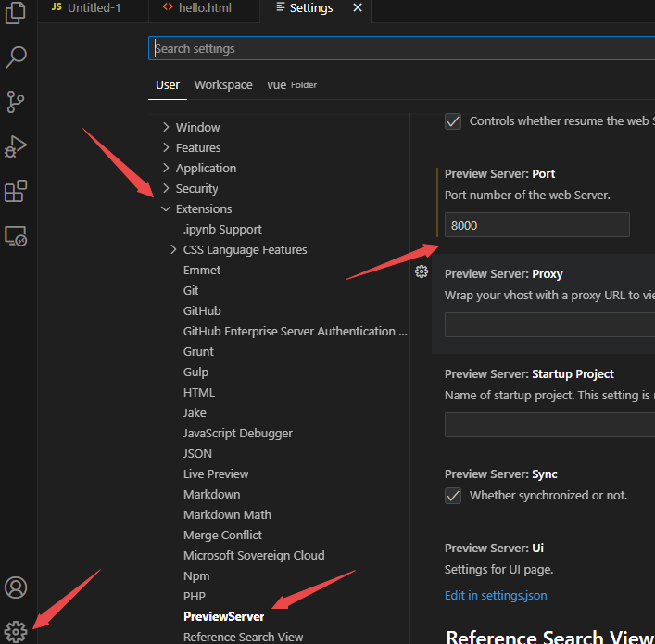655x644 pixels.
Task: Expand the Window settings category
Action: pos(166,127)
